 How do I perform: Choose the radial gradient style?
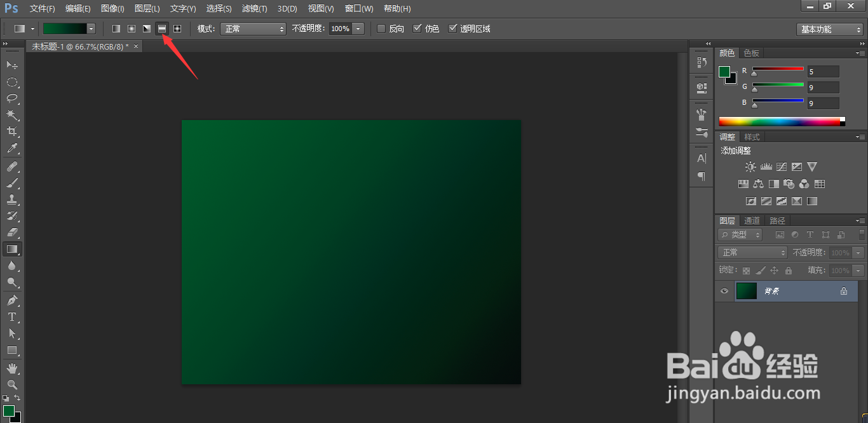(132, 29)
